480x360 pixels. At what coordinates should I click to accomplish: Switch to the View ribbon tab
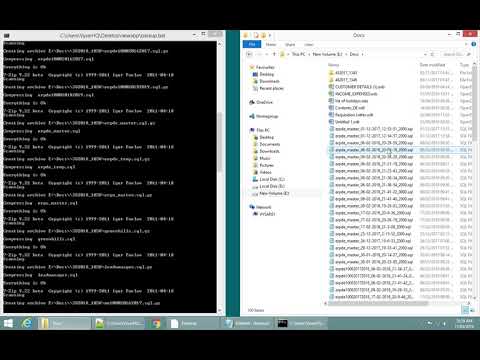[x=309, y=44]
